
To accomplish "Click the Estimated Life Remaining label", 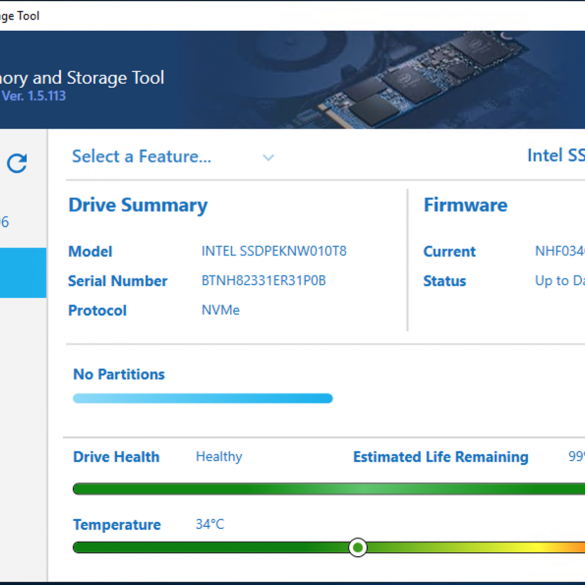I will point(441,457).
